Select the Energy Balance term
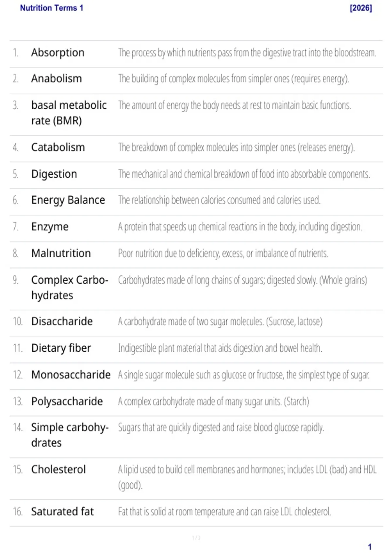This screenshot has width=392, height=556. (x=68, y=200)
